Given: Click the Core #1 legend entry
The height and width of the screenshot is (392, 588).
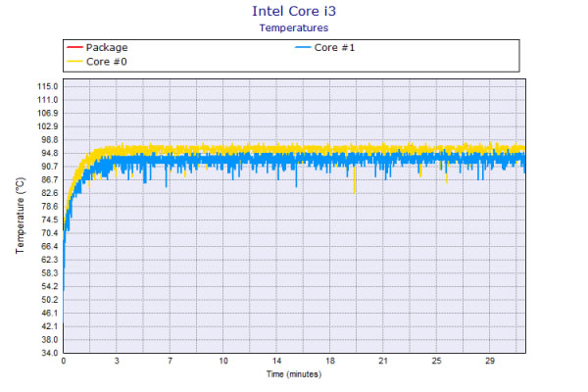Looking at the screenshot, I should point(324,47).
